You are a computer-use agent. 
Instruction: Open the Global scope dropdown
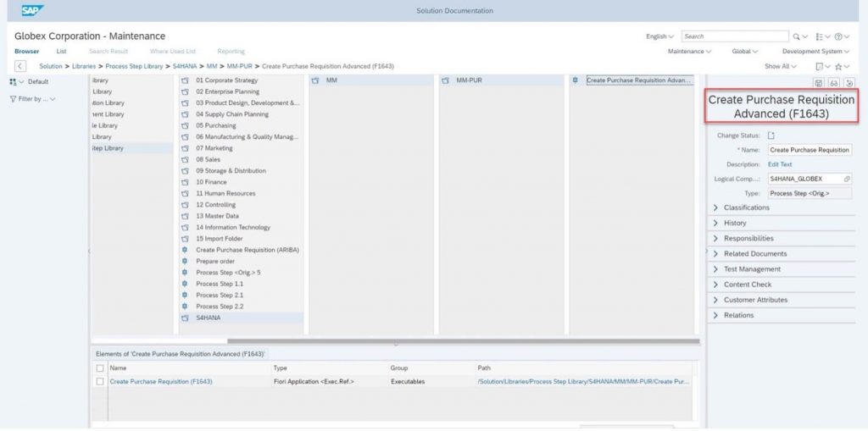tap(744, 52)
